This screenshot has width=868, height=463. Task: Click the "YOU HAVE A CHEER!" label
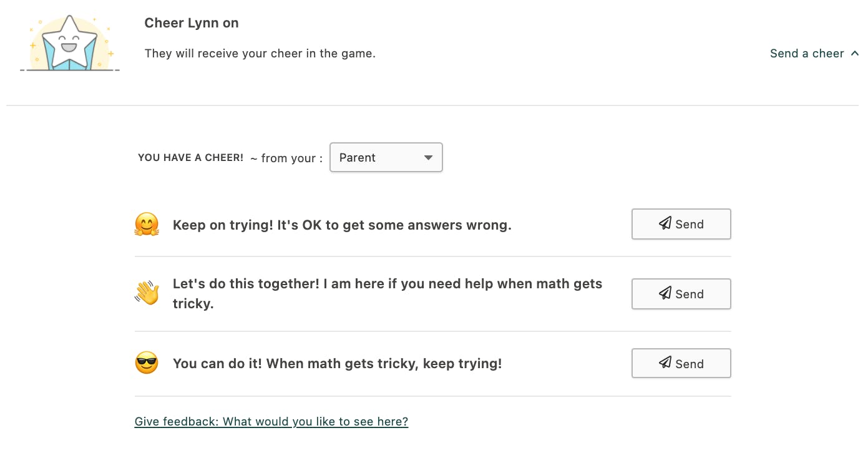point(190,158)
